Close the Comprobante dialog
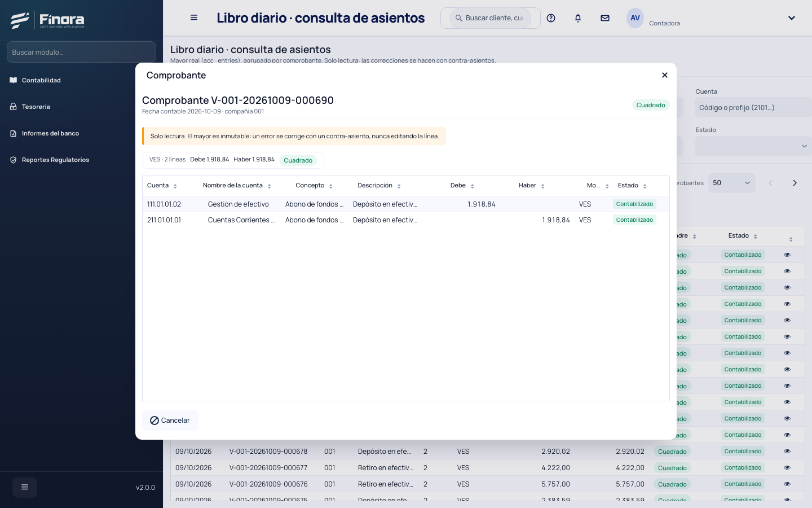Viewport: 812px width, 508px height. pos(665,75)
